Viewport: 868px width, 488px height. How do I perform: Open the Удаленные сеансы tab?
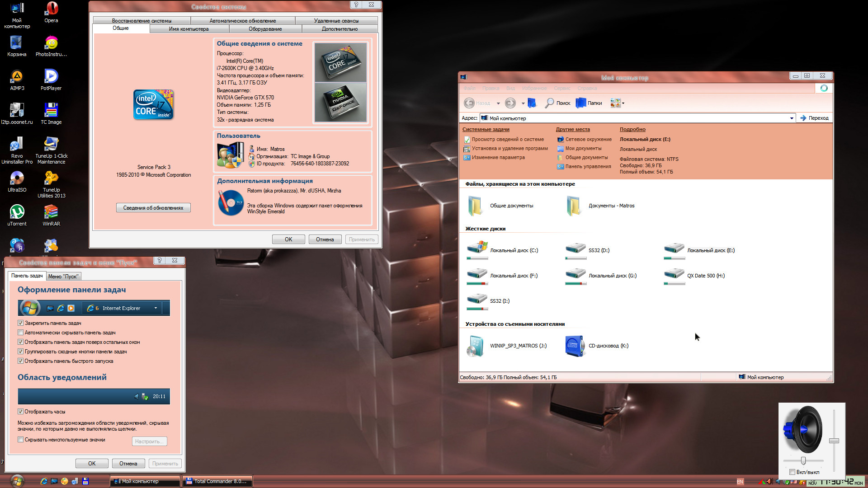[336, 21]
